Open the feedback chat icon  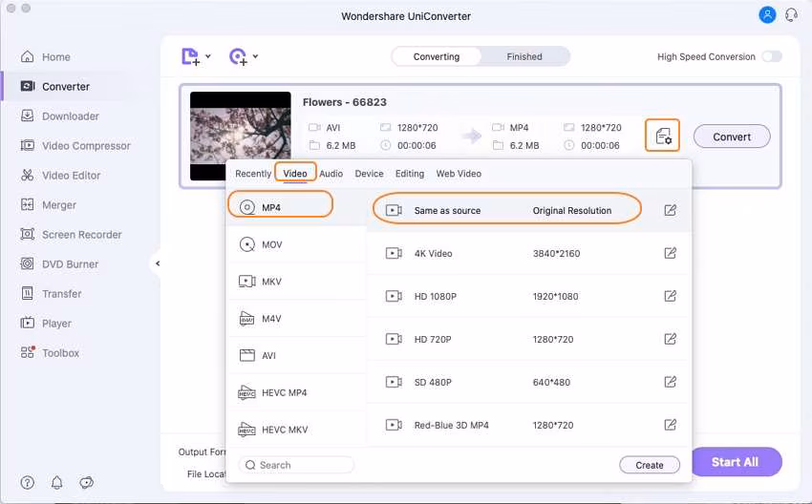tap(87, 483)
